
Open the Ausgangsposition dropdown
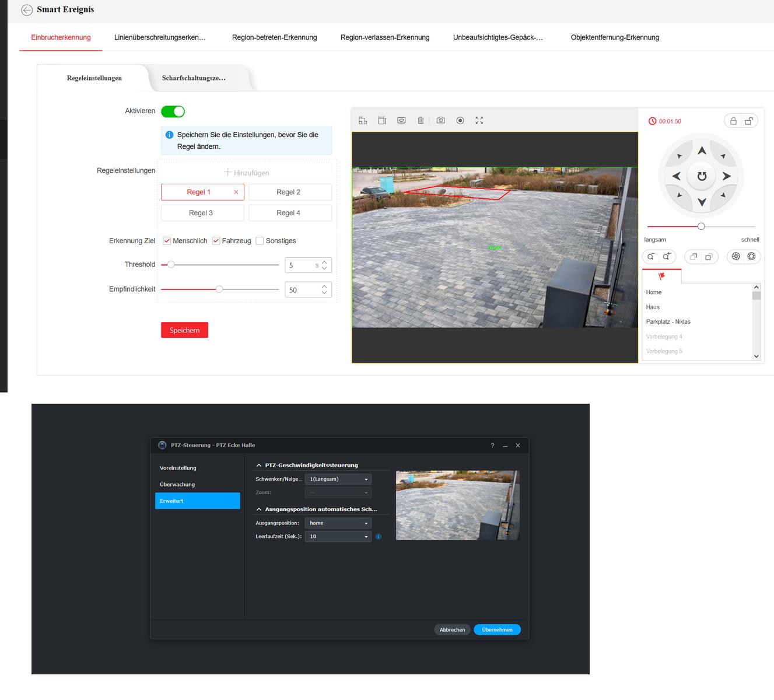pos(338,523)
